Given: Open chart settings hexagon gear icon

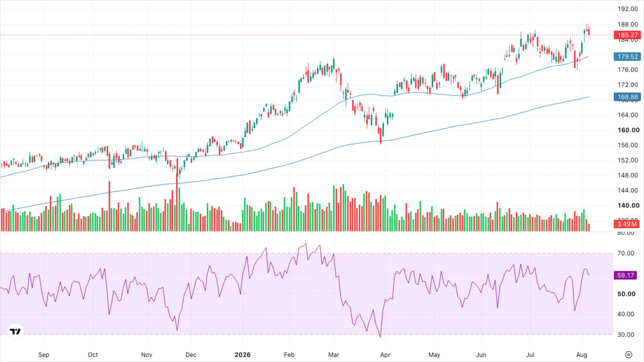Looking at the screenshot, I should [x=628, y=355].
